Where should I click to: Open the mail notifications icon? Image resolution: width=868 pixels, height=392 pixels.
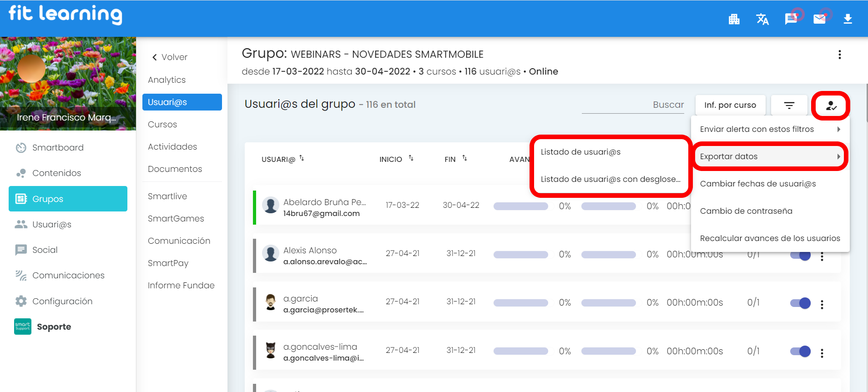pyautogui.click(x=819, y=19)
